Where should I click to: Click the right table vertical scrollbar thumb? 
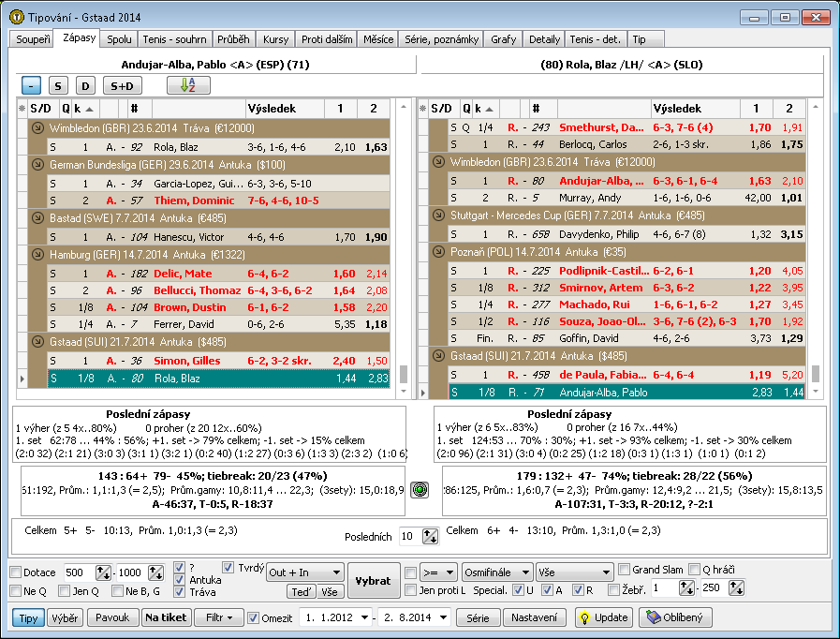point(816,374)
